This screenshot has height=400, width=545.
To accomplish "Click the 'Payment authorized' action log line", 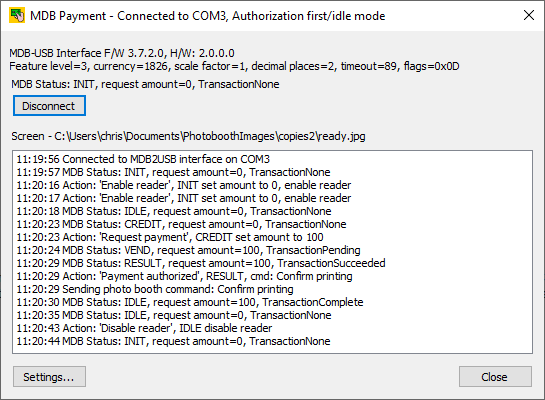I will [x=185, y=276].
